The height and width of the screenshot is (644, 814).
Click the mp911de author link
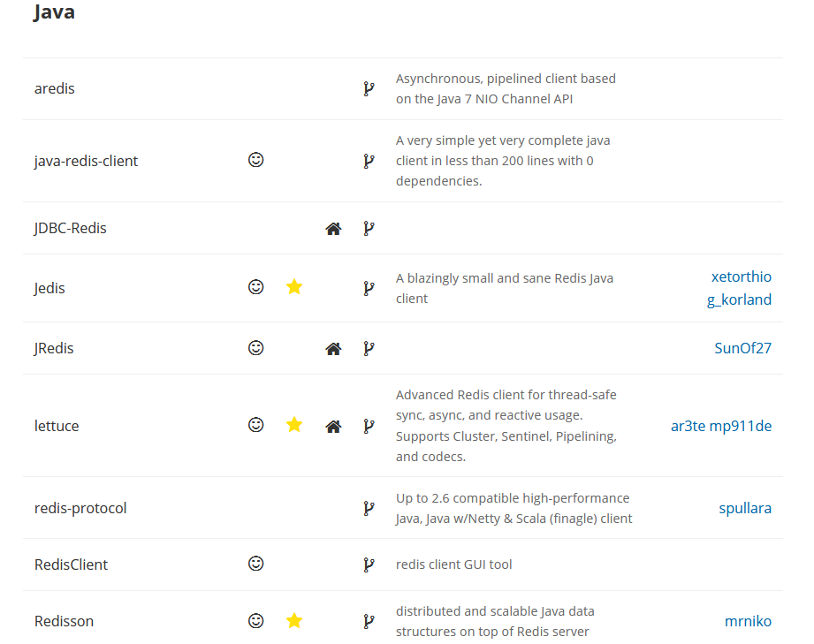click(741, 426)
